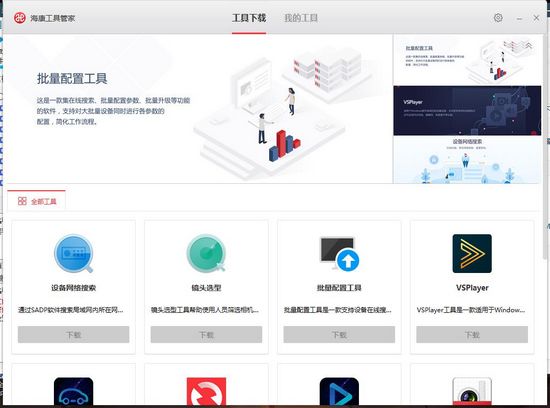Image resolution: width=550 pixels, height=408 pixels.
Task: Minimize the 海康工具管家 window
Action: pos(519,18)
